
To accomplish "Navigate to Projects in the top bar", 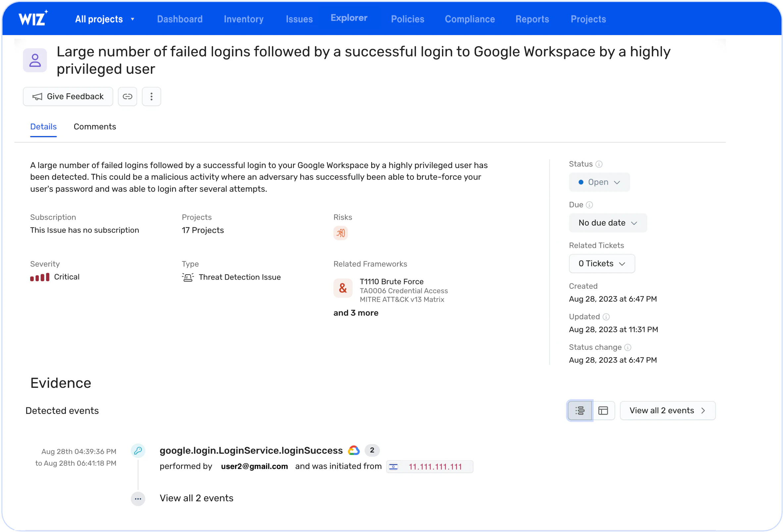I will tap(588, 19).
